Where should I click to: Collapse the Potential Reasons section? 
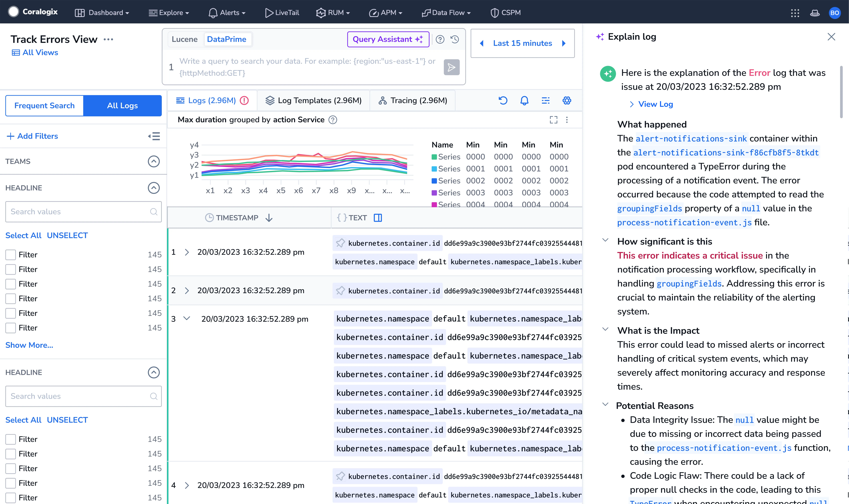pyautogui.click(x=605, y=404)
